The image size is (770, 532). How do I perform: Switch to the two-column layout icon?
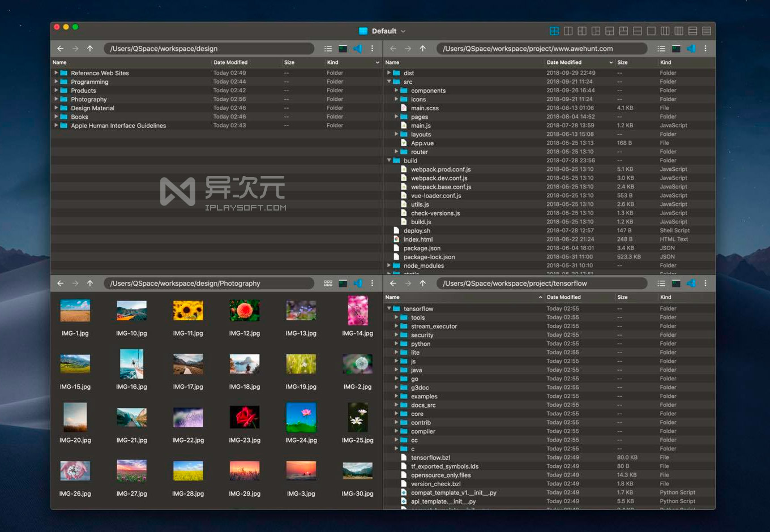click(568, 31)
